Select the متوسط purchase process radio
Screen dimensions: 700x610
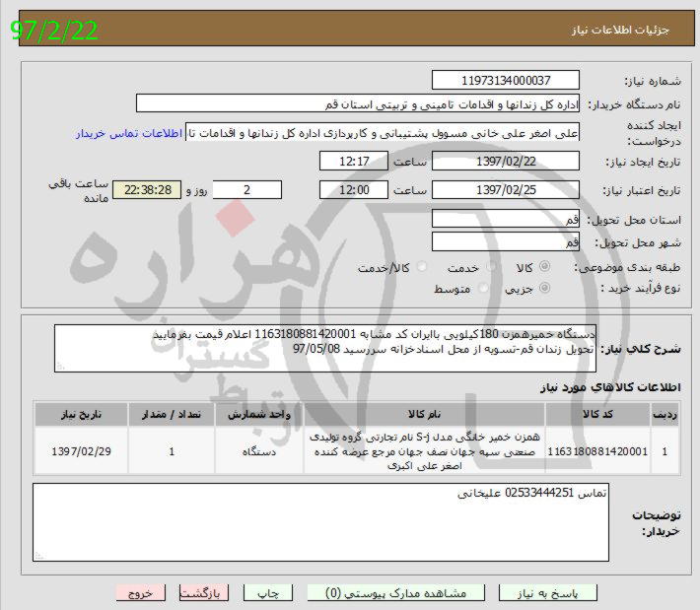coord(482,288)
